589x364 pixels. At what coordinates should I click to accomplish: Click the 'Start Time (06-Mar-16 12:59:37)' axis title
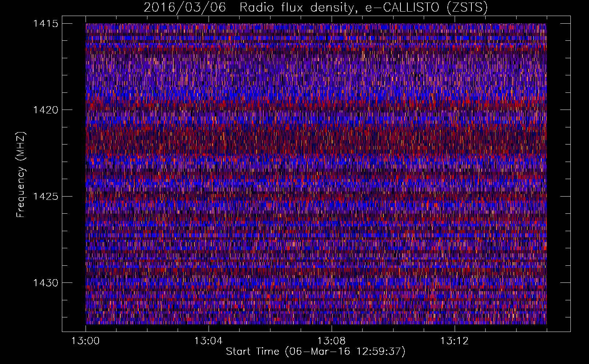[x=316, y=352]
